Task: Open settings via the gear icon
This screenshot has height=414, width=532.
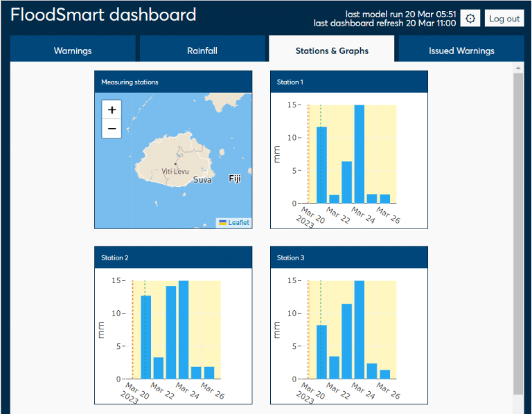Action: click(470, 19)
